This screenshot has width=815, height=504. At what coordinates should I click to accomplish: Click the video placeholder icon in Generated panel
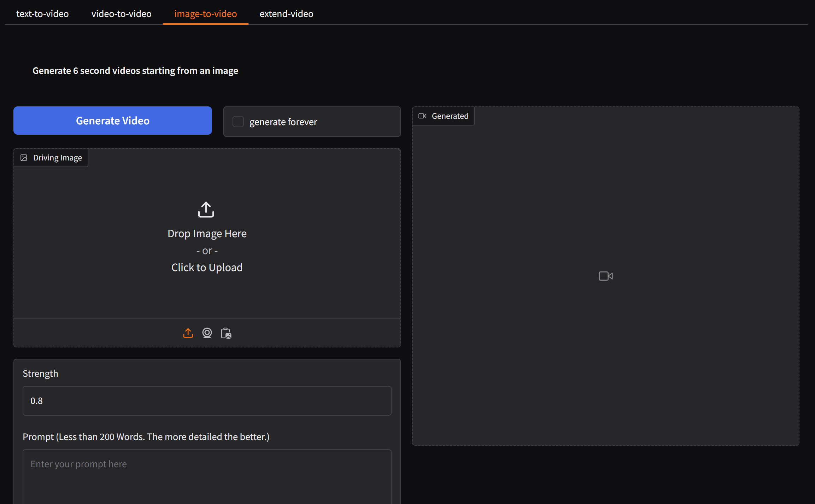coord(605,276)
